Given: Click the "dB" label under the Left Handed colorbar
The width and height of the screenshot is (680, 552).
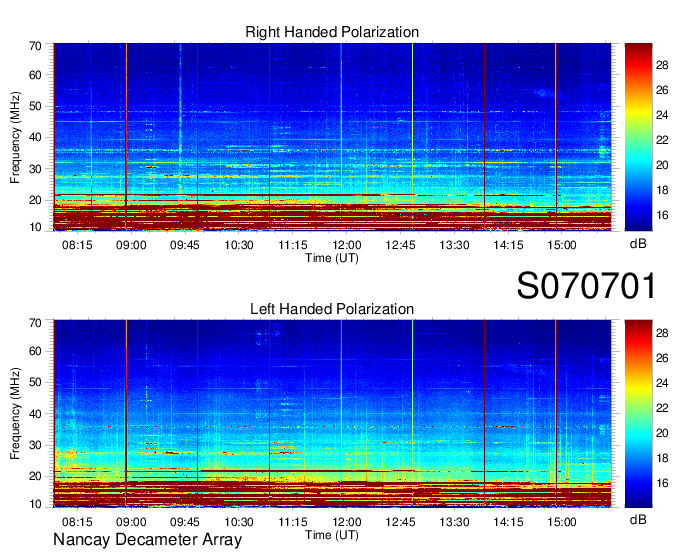Looking at the screenshot, I should pos(638,519).
